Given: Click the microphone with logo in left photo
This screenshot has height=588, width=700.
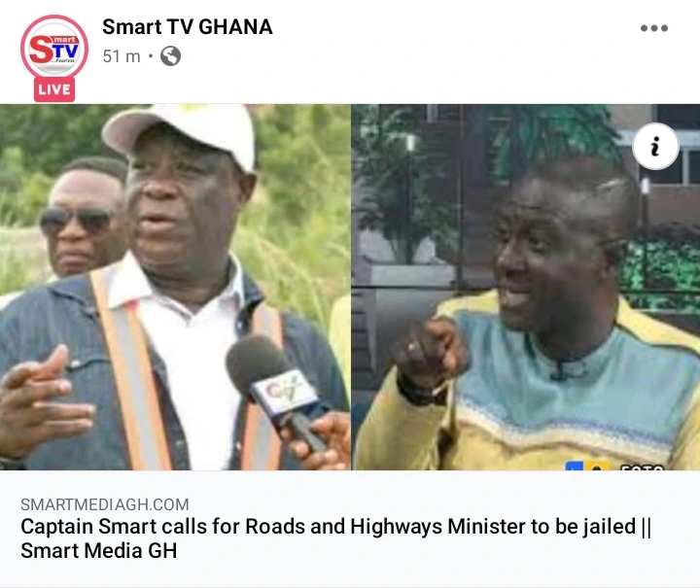Looking at the screenshot, I should [278, 393].
